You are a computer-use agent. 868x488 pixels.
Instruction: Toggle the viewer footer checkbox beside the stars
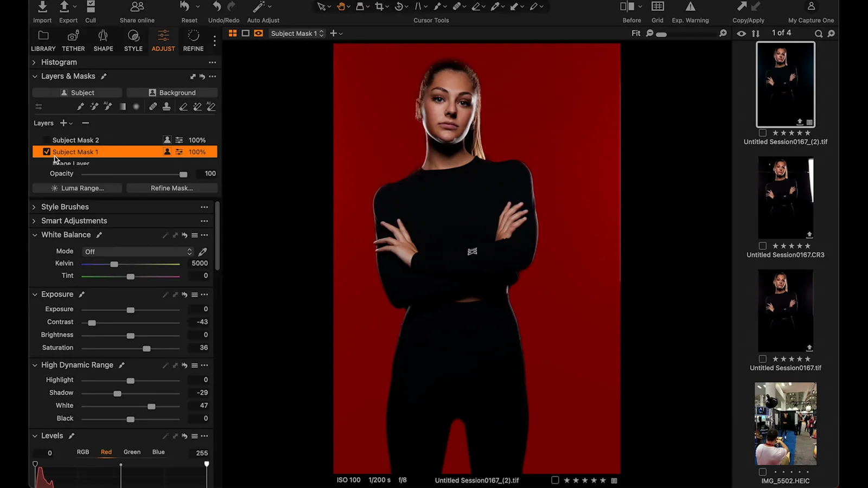pos(555,480)
